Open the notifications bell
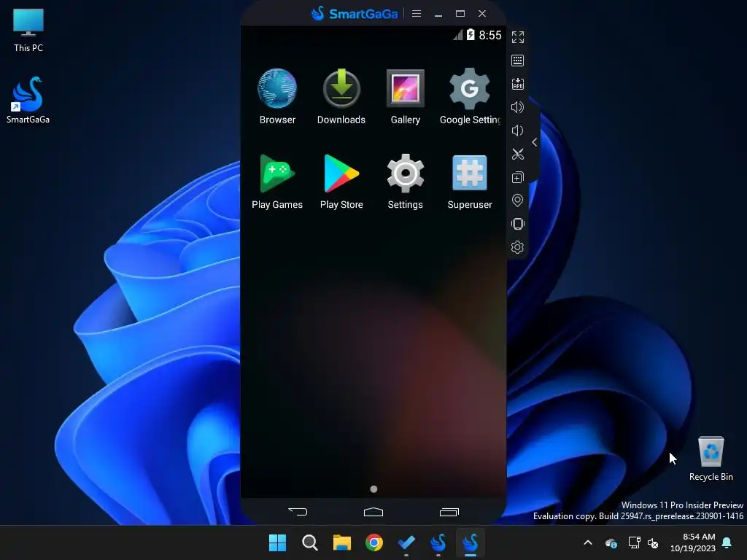The width and height of the screenshot is (747, 560). pyautogui.click(x=727, y=542)
